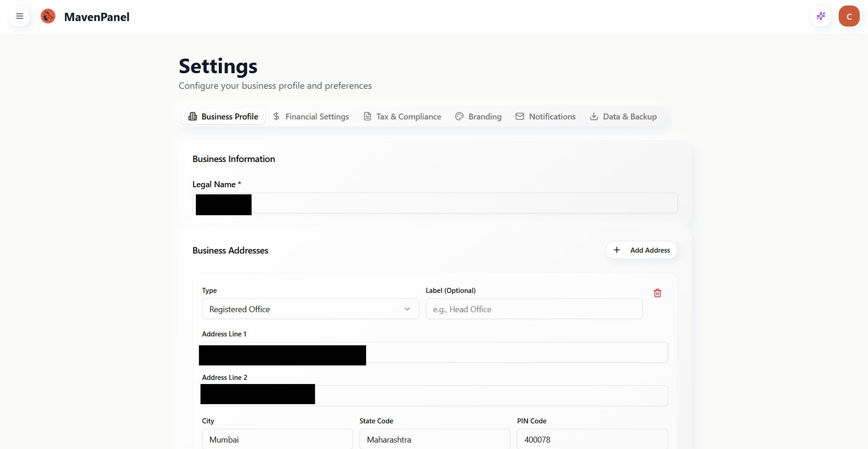
Task: Click the dollar icon of Financial Settings
Action: 276,116
